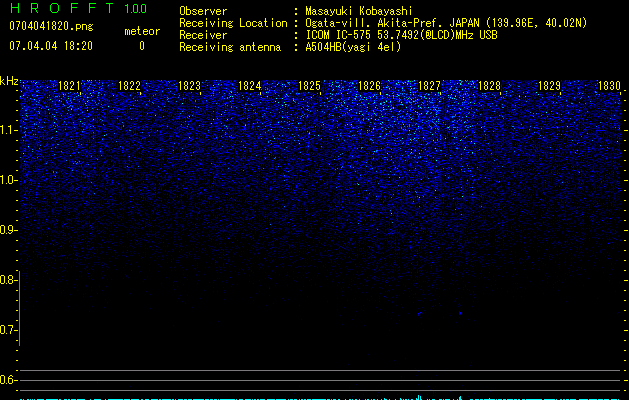Viewport: 629px width, 400px height.
Task: Click the Receiving antenna label
Action: tap(230, 47)
